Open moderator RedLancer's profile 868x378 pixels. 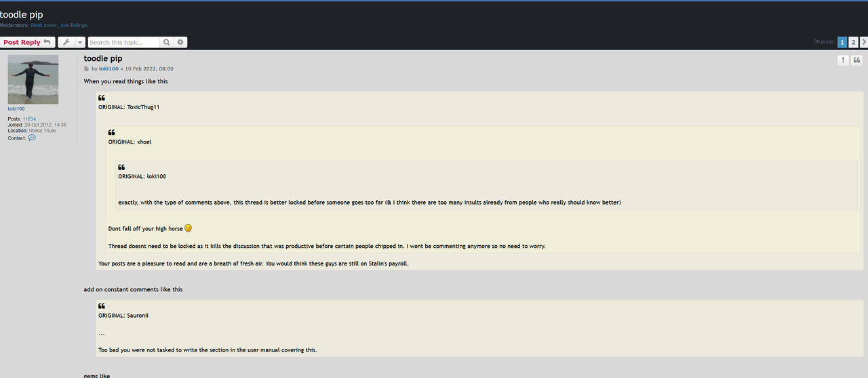(x=43, y=26)
